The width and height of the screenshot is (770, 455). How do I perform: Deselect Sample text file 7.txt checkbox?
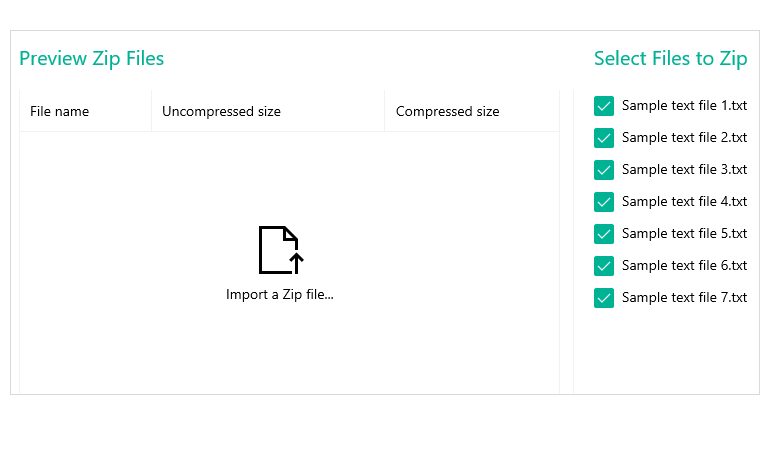604,297
